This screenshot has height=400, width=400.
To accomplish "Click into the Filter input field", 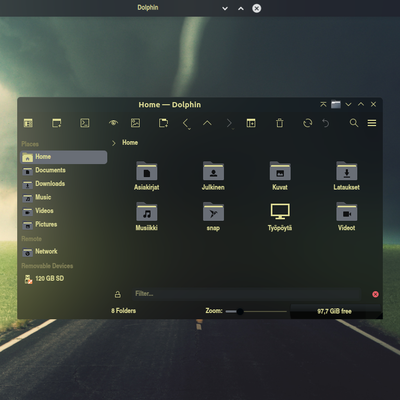I will 247,294.
